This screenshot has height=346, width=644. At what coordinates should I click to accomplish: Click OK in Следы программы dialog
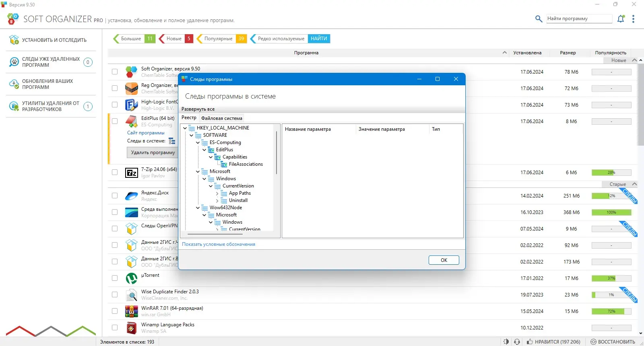[x=444, y=260]
